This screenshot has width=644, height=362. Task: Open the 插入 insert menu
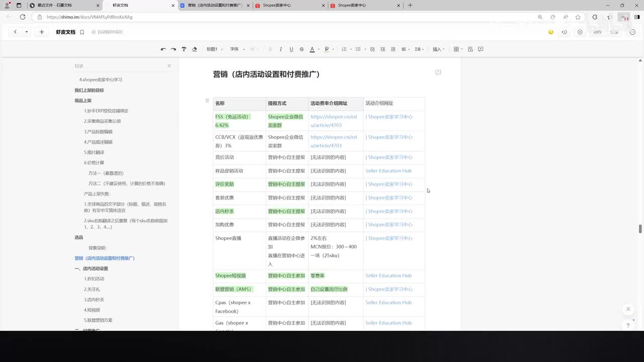pos(439,49)
